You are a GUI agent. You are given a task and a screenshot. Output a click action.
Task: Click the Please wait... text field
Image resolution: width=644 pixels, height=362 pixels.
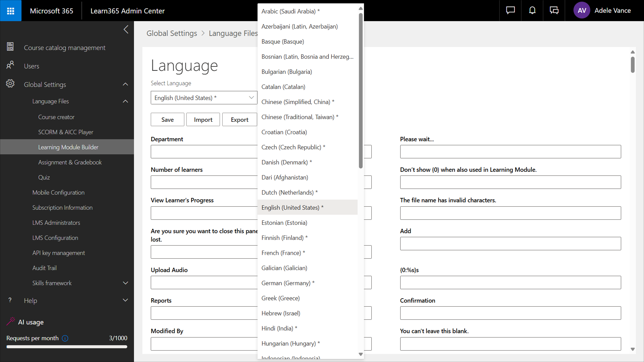510,152
